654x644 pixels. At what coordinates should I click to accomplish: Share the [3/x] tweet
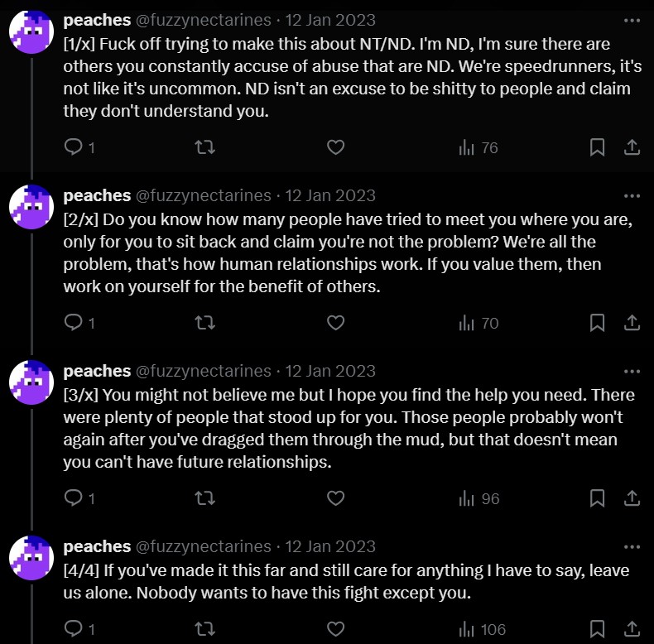pyautogui.click(x=631, y=498)
